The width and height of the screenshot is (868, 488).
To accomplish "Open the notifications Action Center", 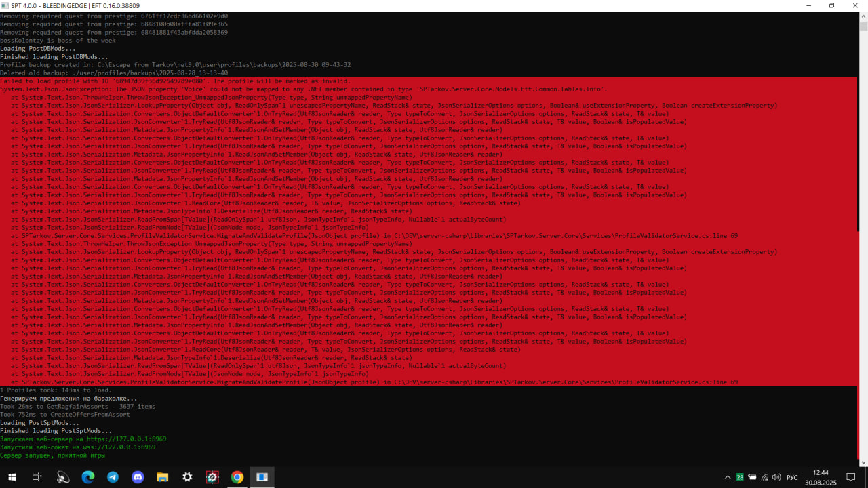I will click(851, 477).
